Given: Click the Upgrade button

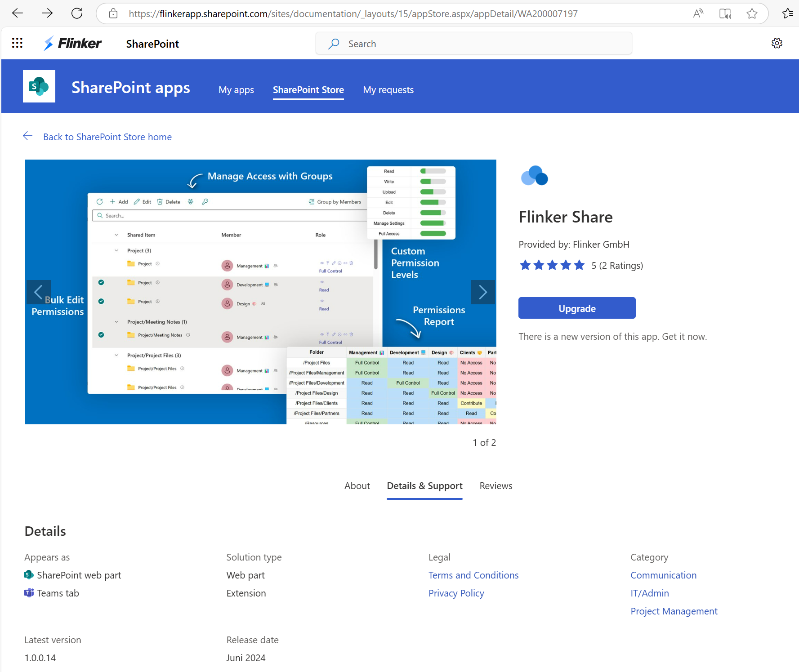Looking at the screenshot, I should point(577,308).
